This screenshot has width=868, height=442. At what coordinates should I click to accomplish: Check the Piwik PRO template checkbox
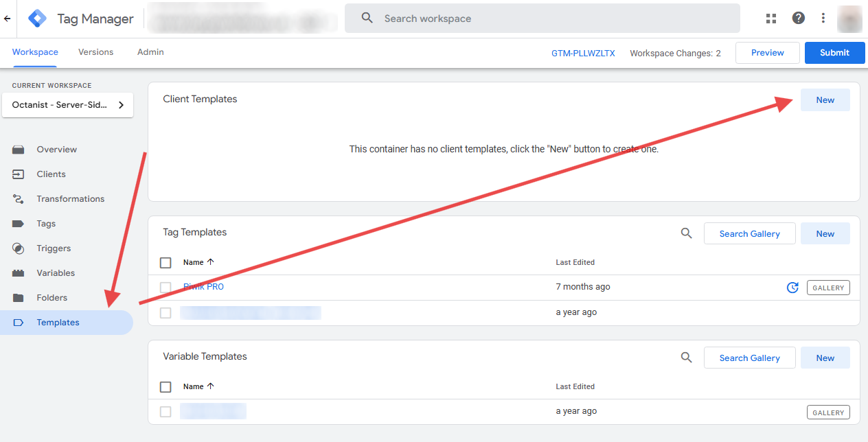tap(165, 287)
